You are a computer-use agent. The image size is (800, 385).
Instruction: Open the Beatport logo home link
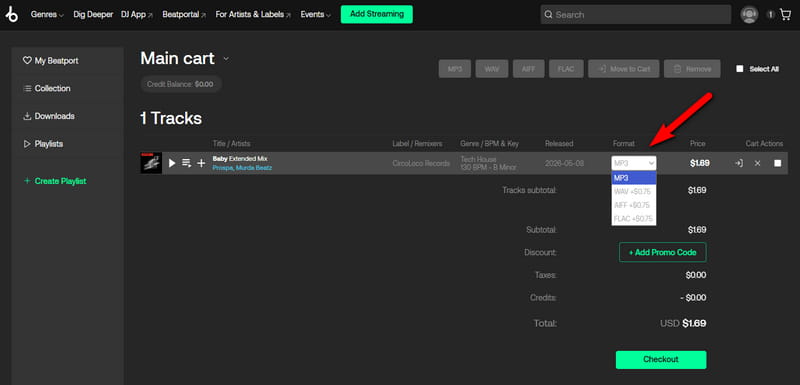point(11,14)
